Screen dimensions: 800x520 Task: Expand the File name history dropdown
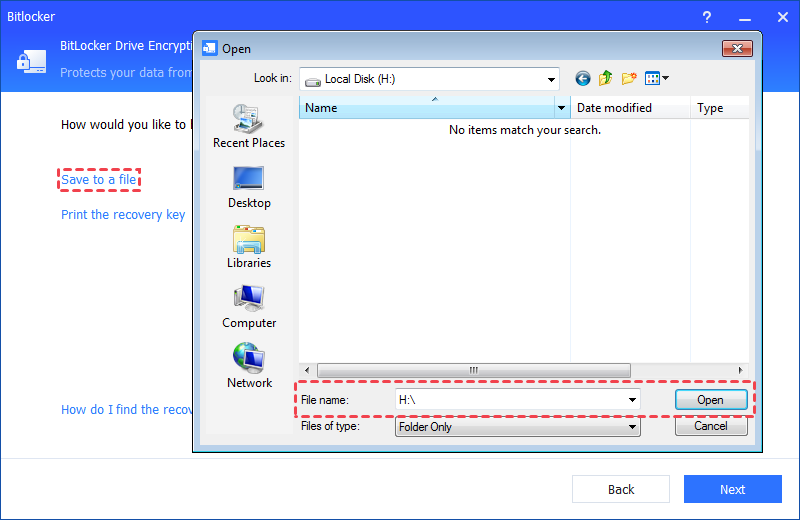point(632,400)
